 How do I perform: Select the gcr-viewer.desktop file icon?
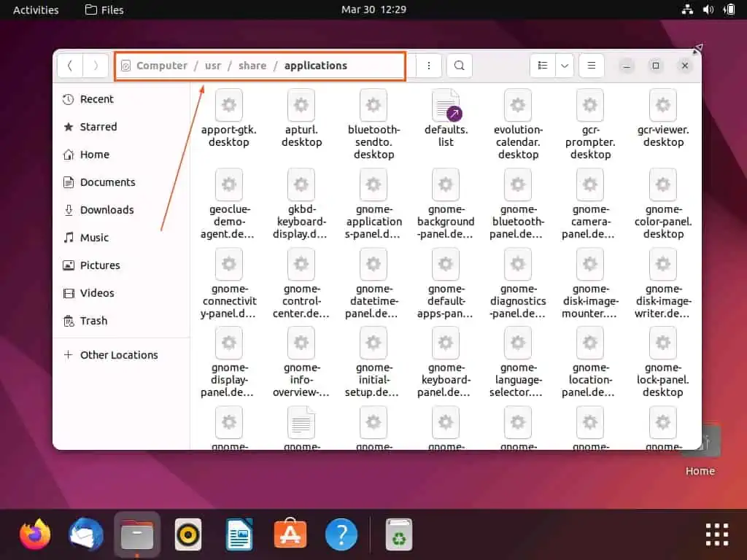pos(662,105)
